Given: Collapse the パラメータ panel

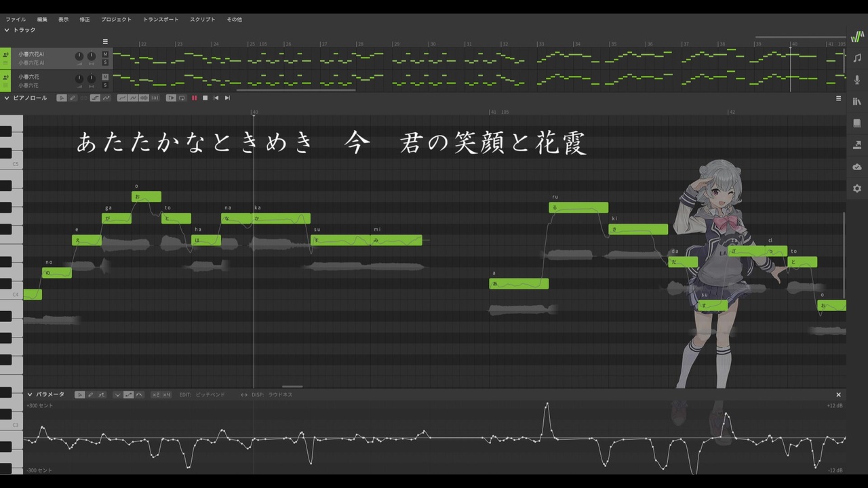Looking at the screenshot, I should pyautogui.click(x=30, y=394).
